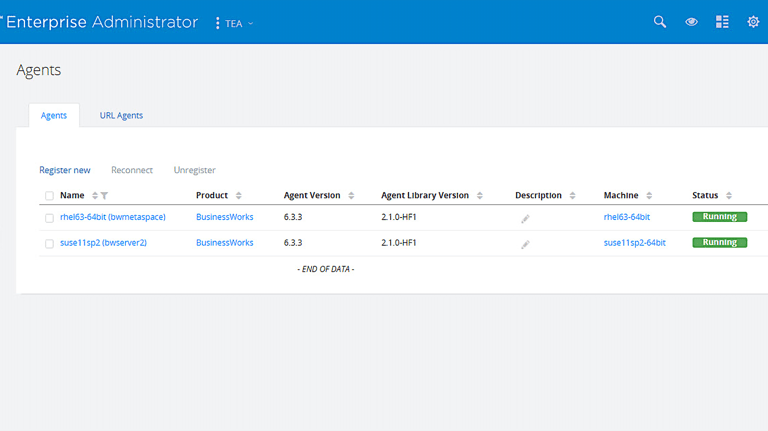Screen dimensions: 768x431
Task: Click Enterprise Administrator title
Action: click(102, 22)
